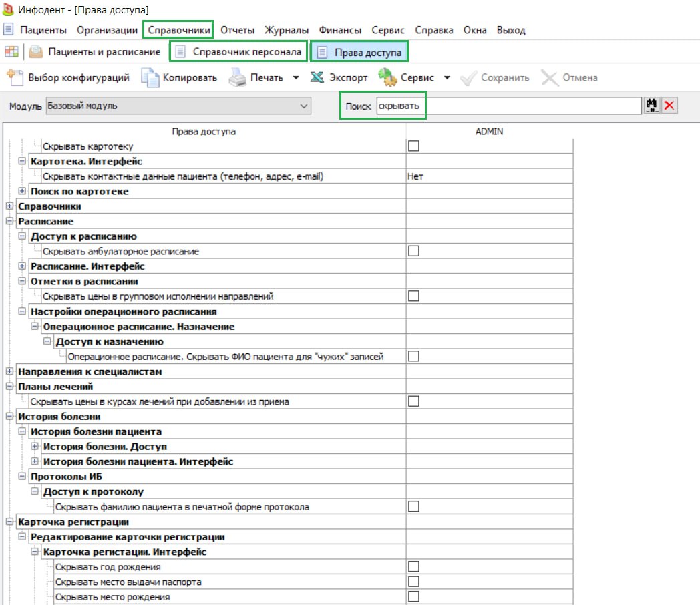Click the Поиск text field
Viewport: 700px width, 605px height.
point(509,106)
